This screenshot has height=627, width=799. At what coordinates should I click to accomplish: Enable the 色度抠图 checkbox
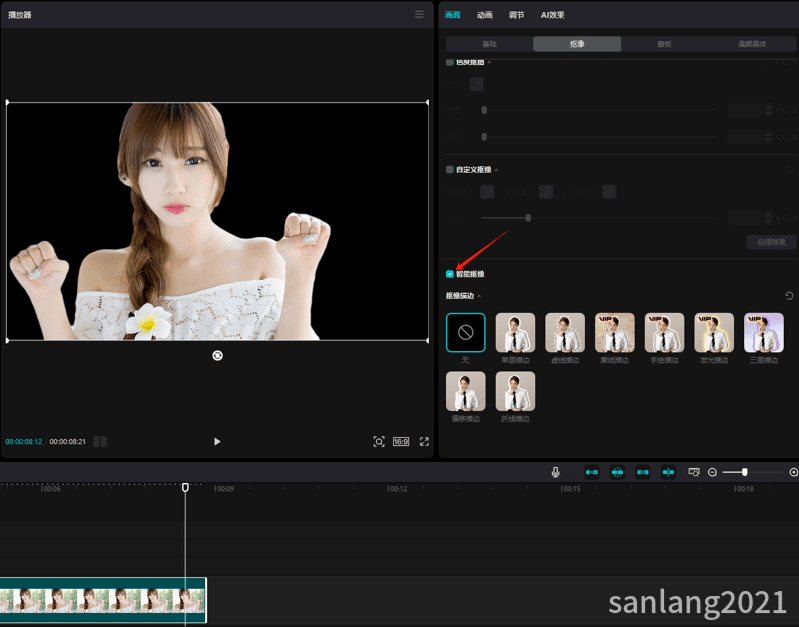point(449,62)
